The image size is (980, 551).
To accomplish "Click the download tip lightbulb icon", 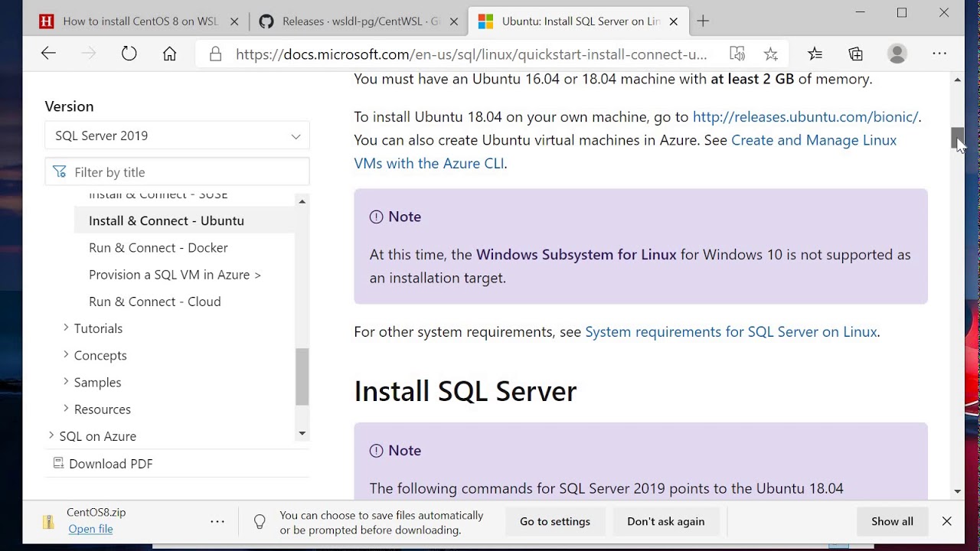I will [260, 522].
